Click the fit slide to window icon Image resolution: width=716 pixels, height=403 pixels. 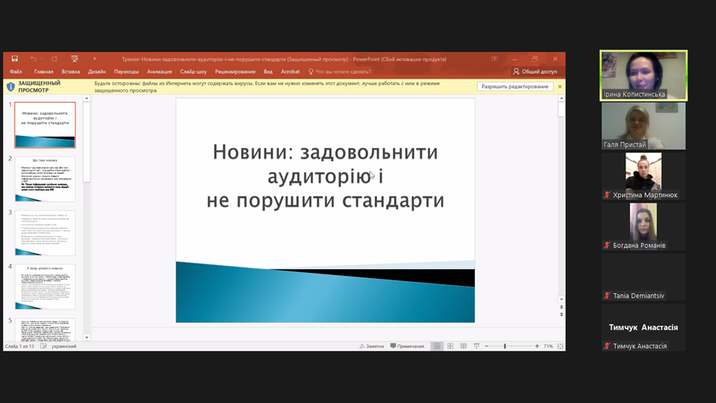click(559, 346)
